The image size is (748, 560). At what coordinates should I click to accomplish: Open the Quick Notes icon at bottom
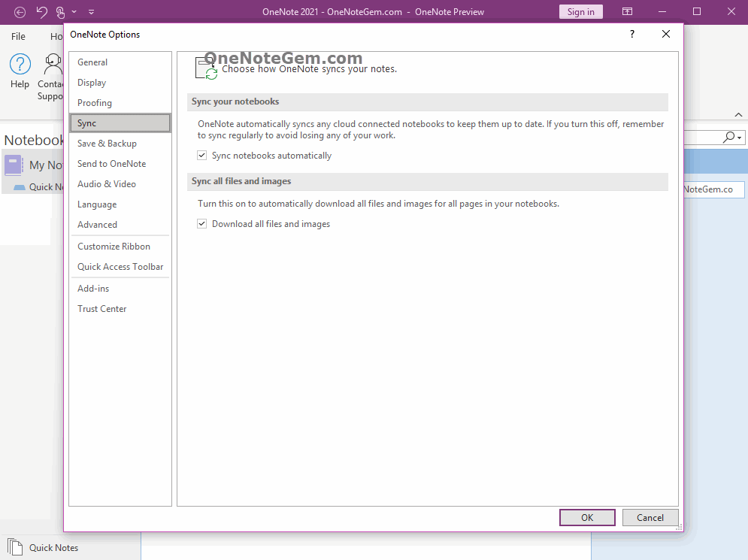point(15,547)
